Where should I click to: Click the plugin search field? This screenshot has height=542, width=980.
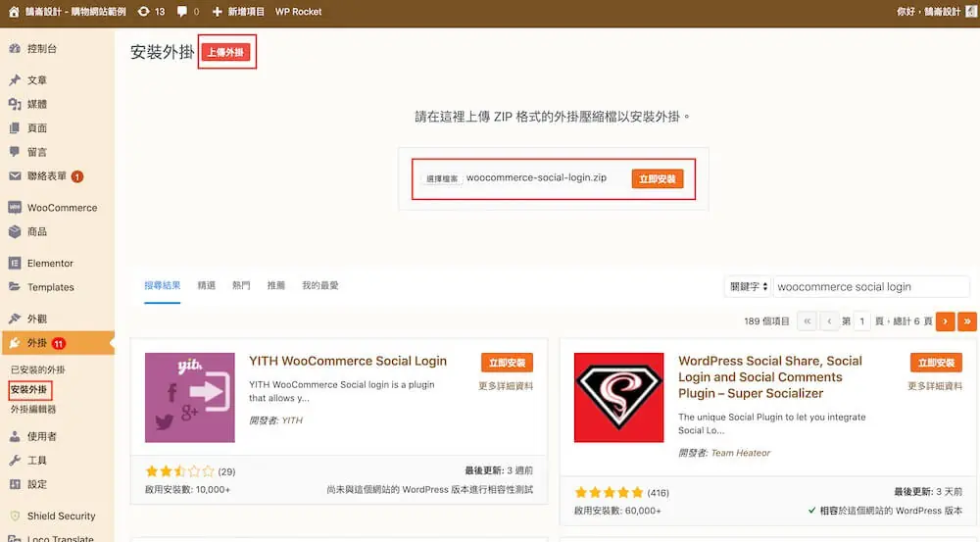[x=871, y=286]
